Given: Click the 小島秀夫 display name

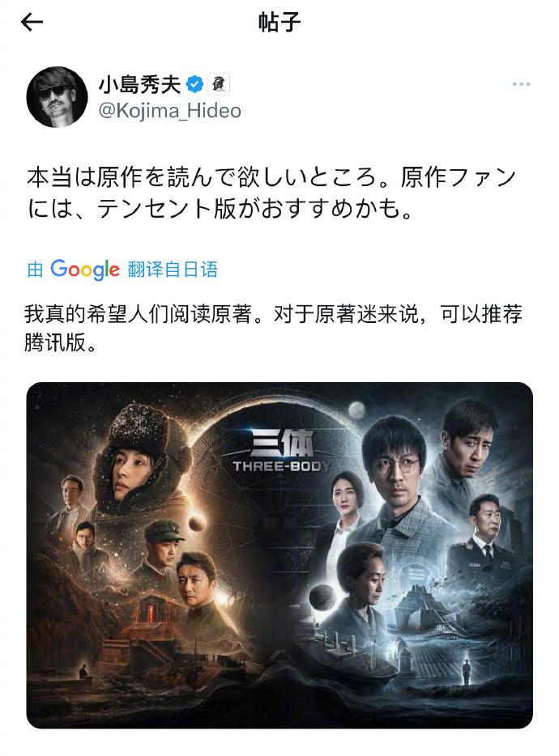Looking at the screenshot, I should [139, 84].
